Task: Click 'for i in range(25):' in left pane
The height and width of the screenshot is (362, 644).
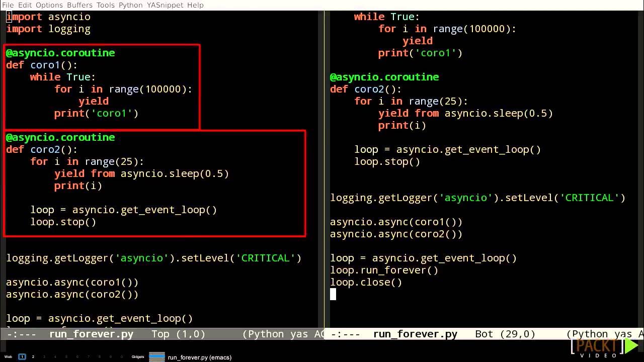Action: pos(87,161)
